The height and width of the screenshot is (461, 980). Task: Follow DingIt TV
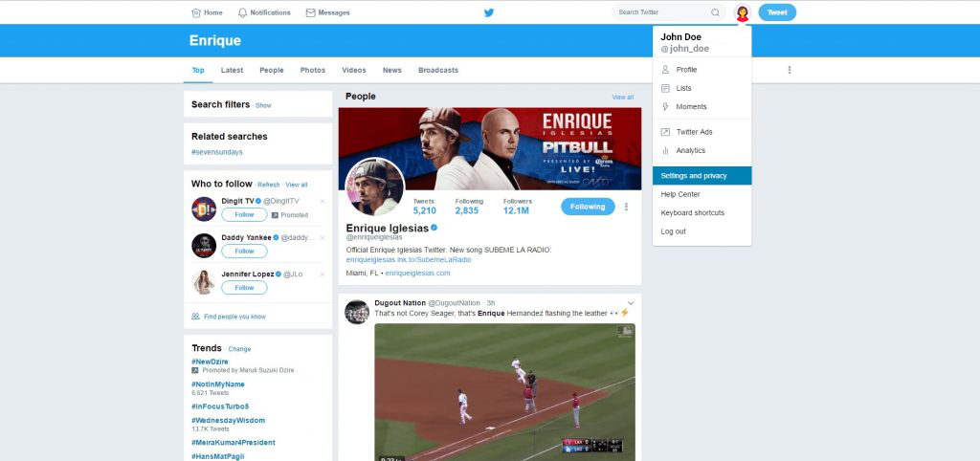point(244,214)
